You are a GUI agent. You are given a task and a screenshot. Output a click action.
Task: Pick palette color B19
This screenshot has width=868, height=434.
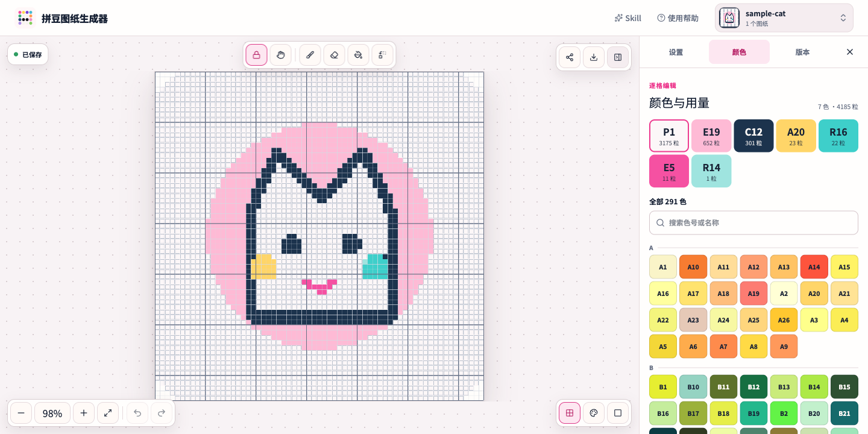[x=753, y=414]
